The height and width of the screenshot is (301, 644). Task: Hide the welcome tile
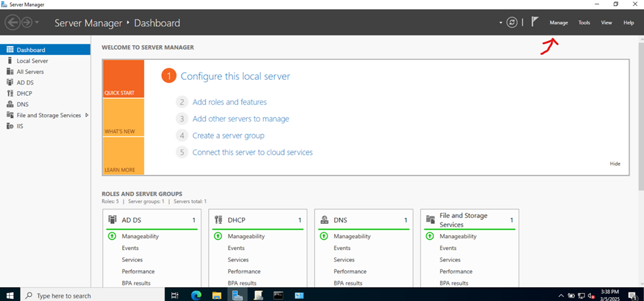pyautogui.click(x=615, y=164)
